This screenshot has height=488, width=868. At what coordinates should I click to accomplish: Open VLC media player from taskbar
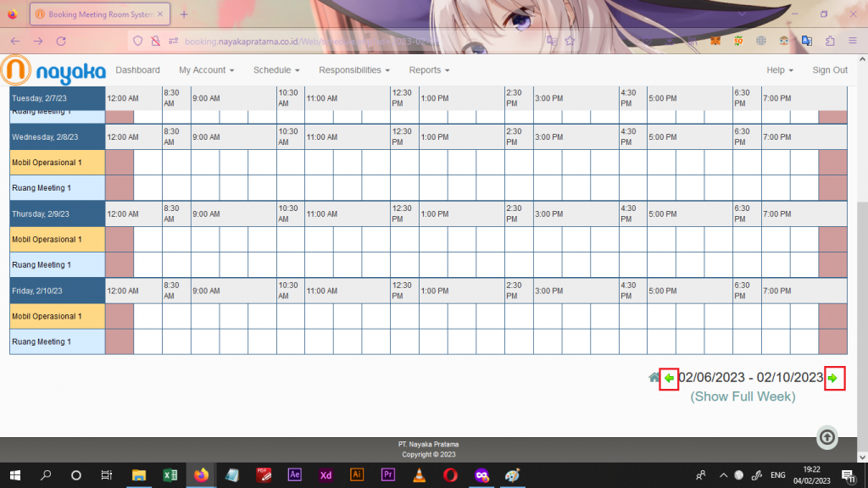[420, 474]
